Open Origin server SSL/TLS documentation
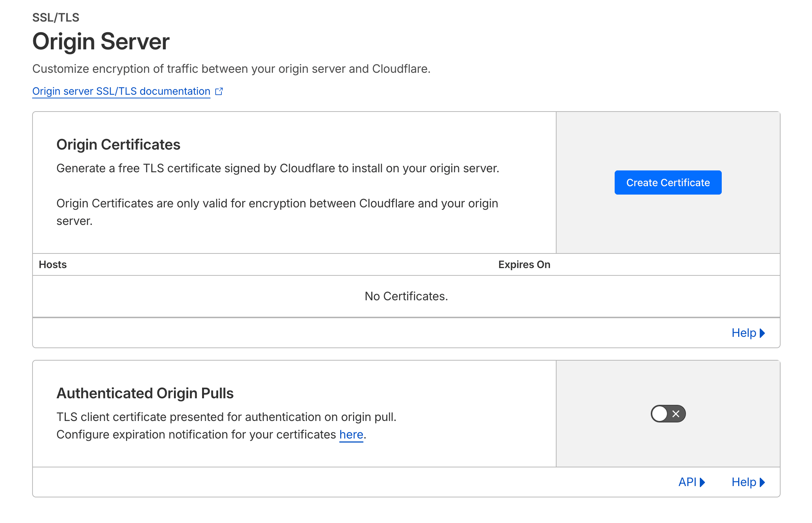Screen dimensions: 812x523 (121, 91)
